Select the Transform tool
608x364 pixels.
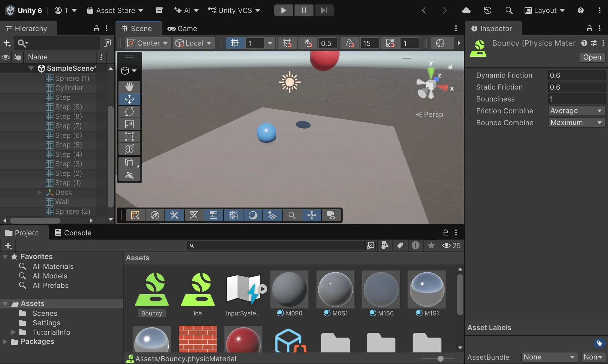[x=129, y=149]
